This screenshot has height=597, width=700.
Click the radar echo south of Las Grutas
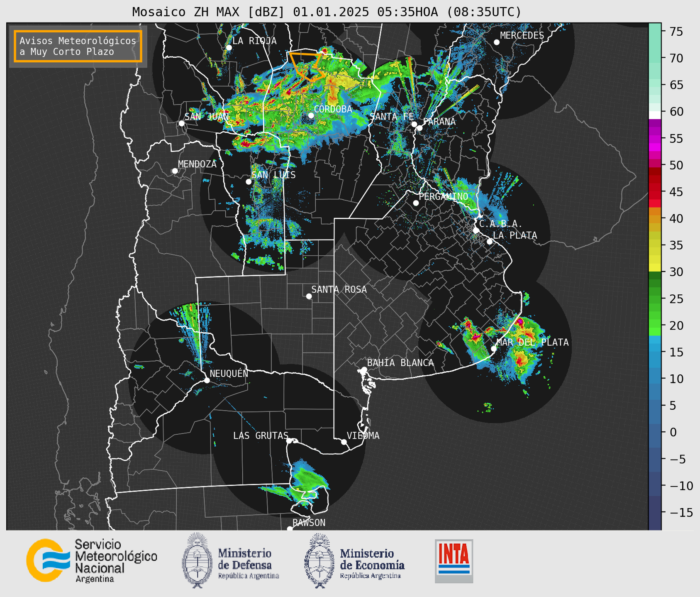(x=308, y=482)
